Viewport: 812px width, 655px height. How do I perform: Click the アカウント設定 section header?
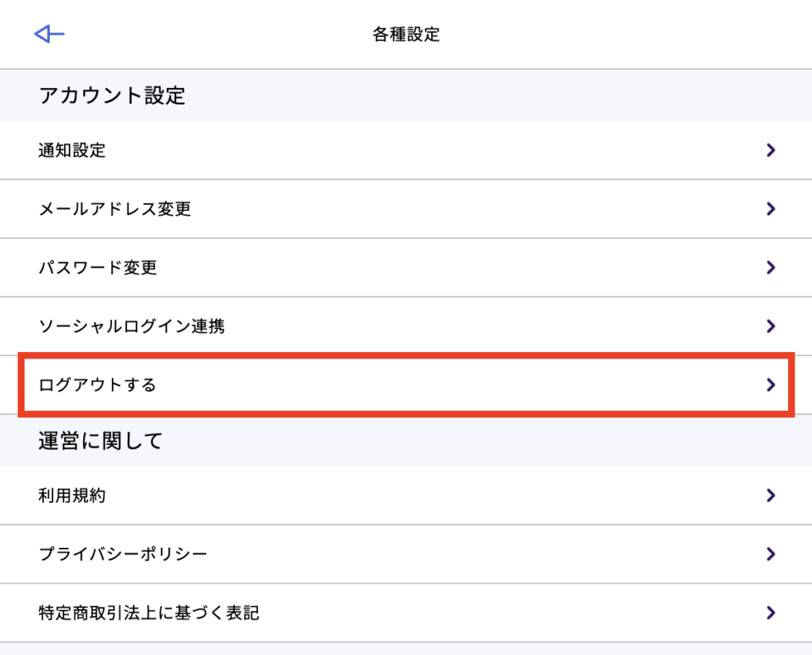pyautogui.click(x=112, y=96)
